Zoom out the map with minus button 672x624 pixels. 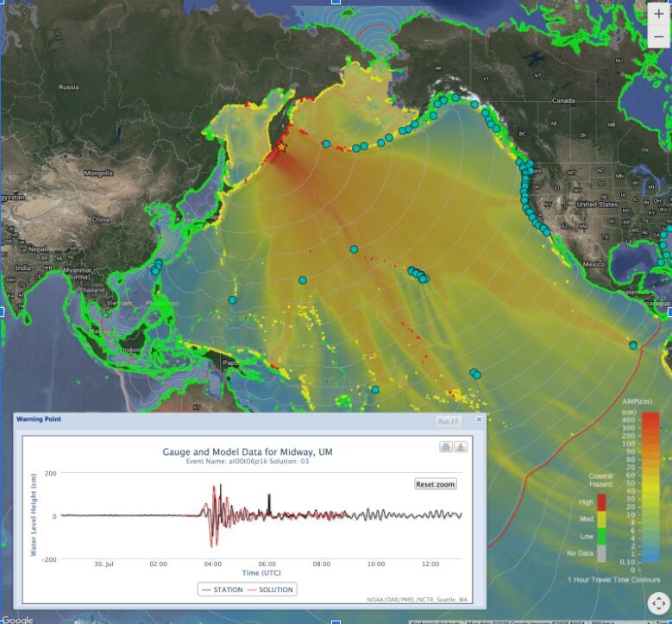658,37
